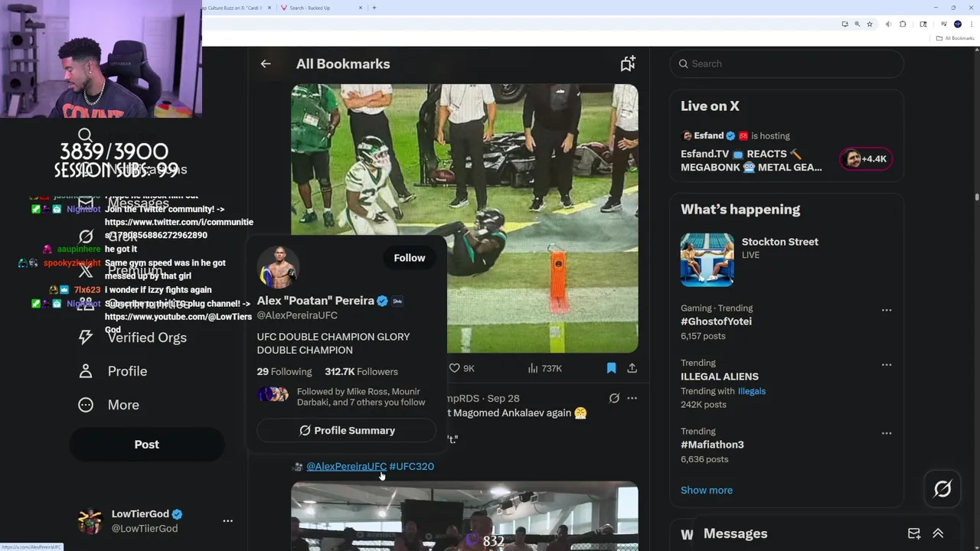This screenshot has width=980, height=551.
Task: Open the #UFC320 hashtag
Action: pyautogui.click(x=411, y=467)
